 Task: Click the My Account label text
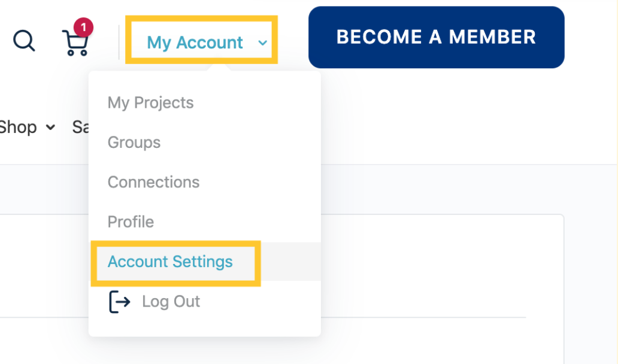coord(195,43)
